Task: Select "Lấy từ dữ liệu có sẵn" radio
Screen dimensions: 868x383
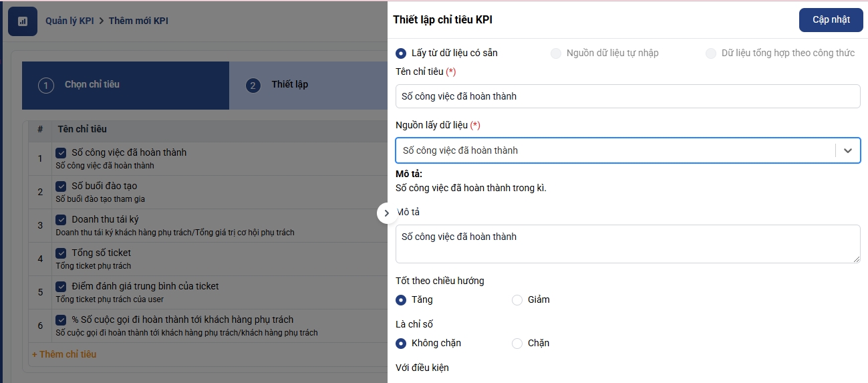Action: [x=401, y=53]
